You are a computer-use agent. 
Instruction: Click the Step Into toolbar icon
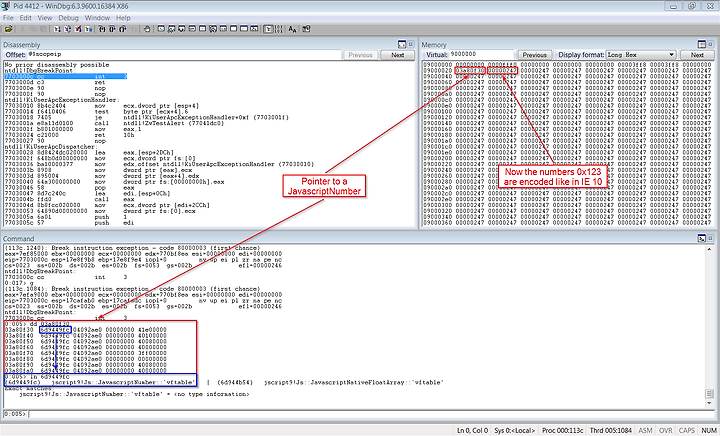click(x=102, y=29)
